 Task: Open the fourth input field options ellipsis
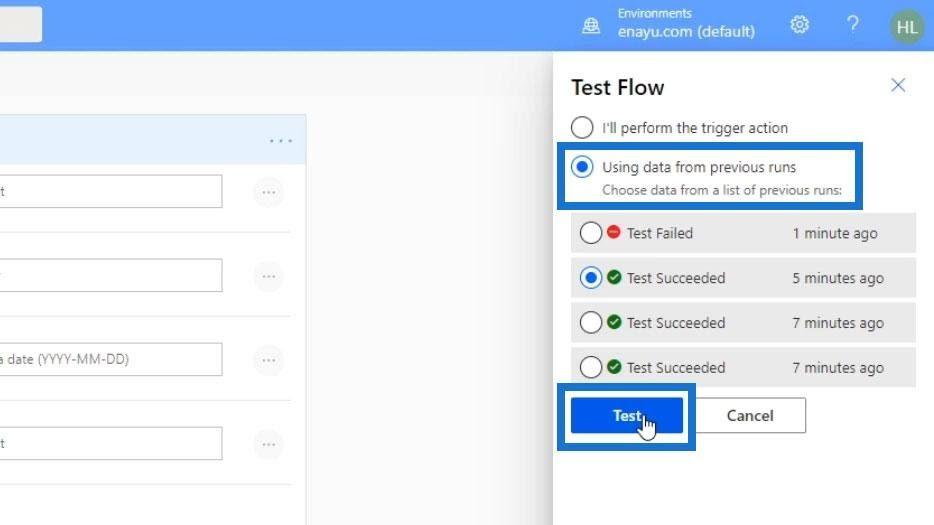click(269, 445)
